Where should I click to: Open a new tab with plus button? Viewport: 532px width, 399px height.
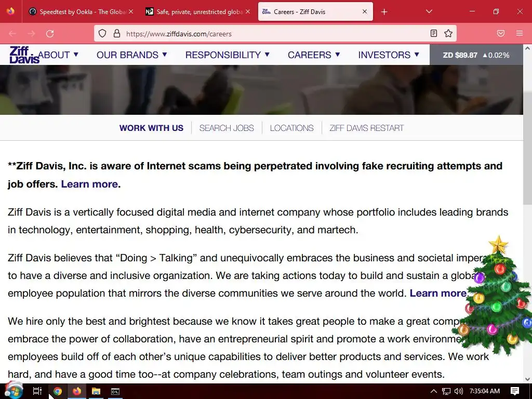(384, 12)
